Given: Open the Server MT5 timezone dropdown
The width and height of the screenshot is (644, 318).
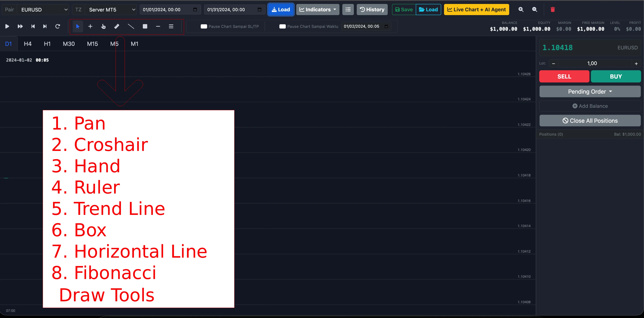Looking at the screenshot, I should tap(111, 10).
